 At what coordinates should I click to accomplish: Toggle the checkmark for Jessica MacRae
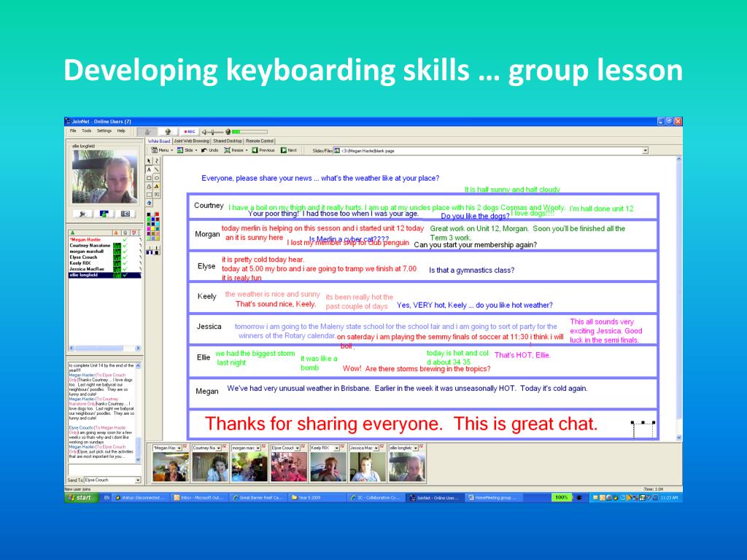pyautogui.click(x=125, y=269)
